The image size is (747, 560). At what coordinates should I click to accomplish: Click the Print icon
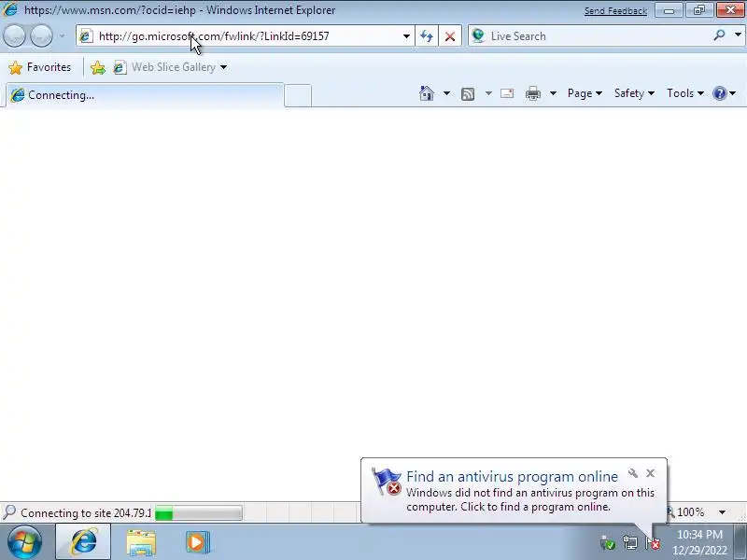(532, 93)
